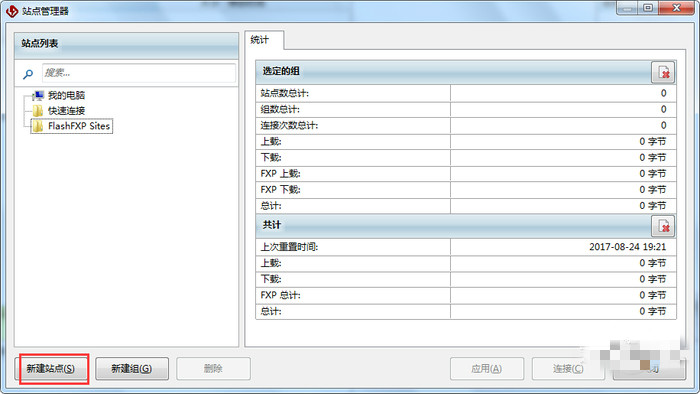Create a new site with 新建站点(S)
Image resolution: width=700 pixels, height=394 pixels.
click(x=51, y=369)
